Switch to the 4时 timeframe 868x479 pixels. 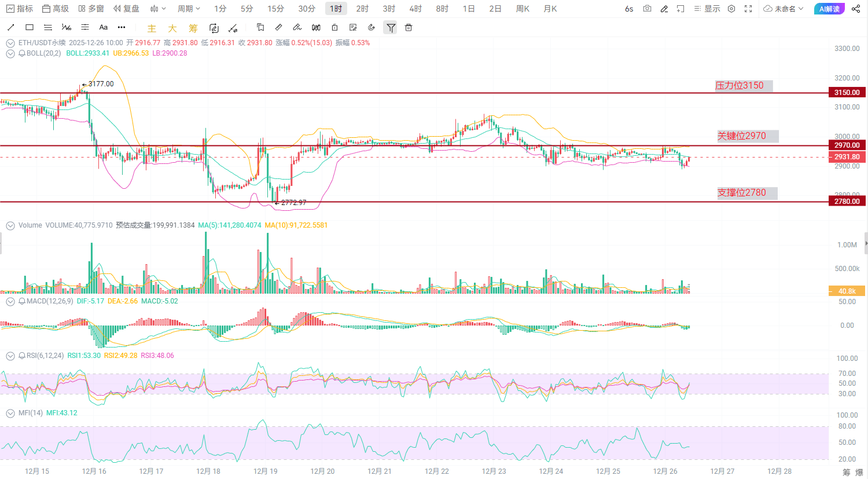click(x=415, y=9)
